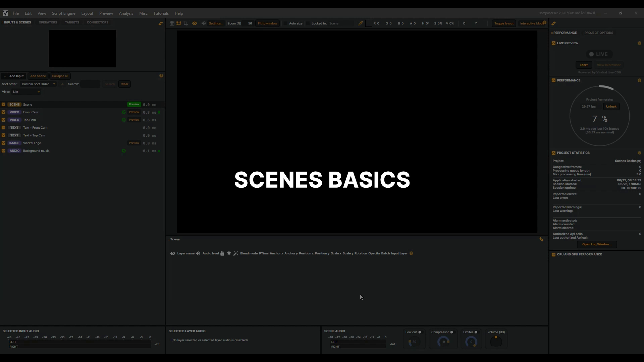The width and height of the screenshot is (644, 362).
Task: Toggle the LIVE indicator switch
Action: pyautogui.click(x=599, y=54)
